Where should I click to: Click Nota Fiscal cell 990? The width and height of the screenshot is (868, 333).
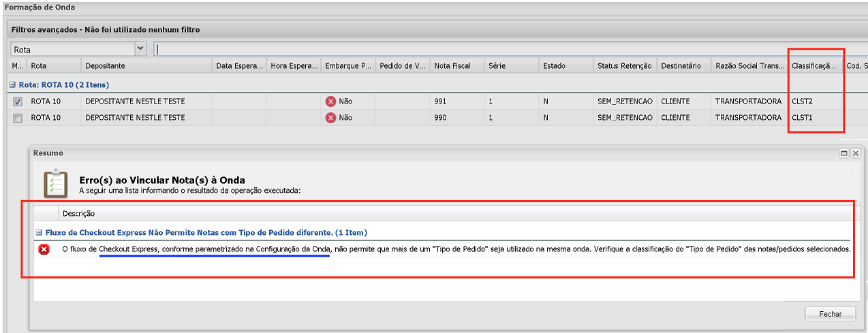coord(457,118)
